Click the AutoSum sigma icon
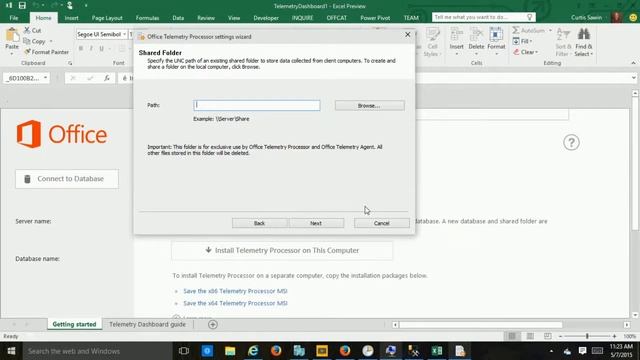640x360 pixels. tap(516, 30)
